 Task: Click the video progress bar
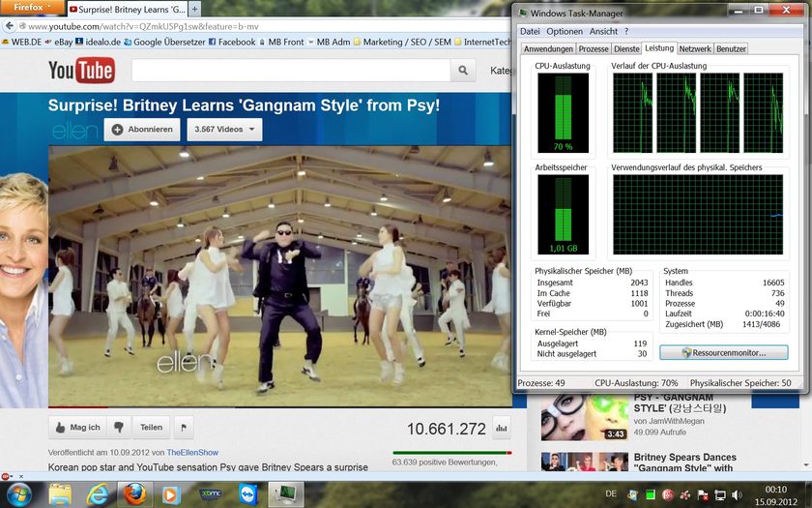pyautogui.click(x=280, y=407)
